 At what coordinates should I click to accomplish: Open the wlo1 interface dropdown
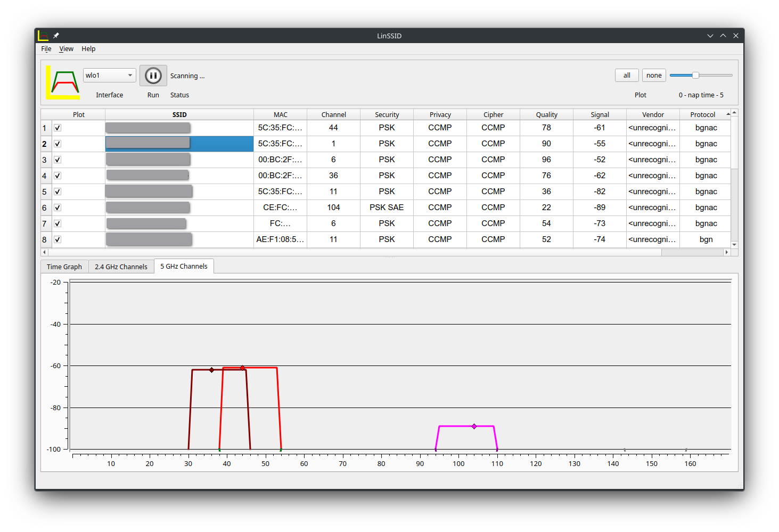(x=110, y=76)
